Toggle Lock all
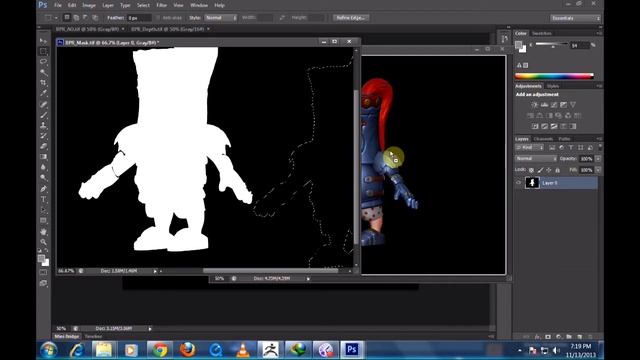The image size is (640, 360). (x=558, y=170)
